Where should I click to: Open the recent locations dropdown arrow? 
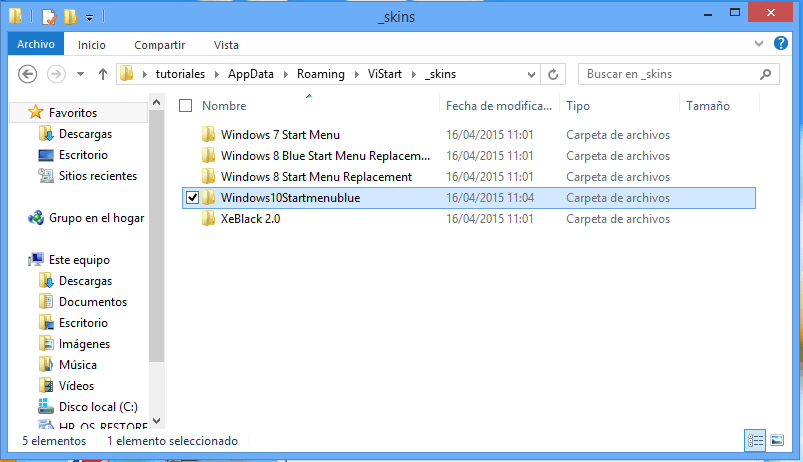pyautogui.click(x=80, y=74)
